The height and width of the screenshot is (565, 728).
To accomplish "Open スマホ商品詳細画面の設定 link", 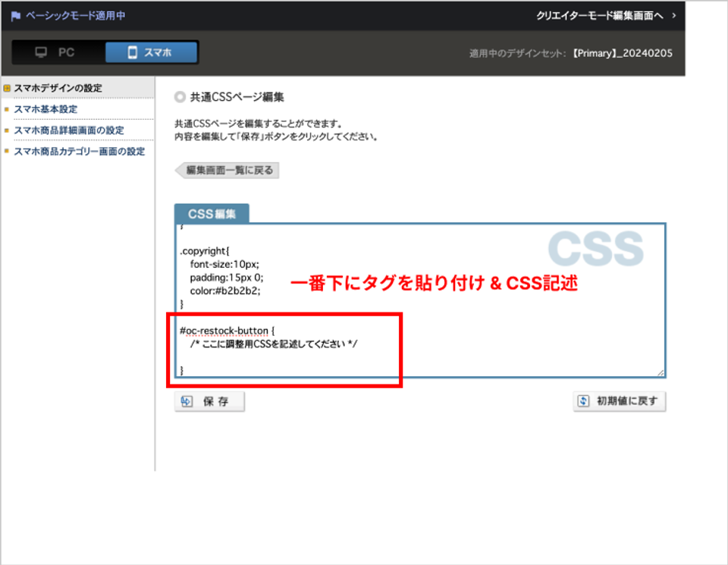I will pos(69,130).
